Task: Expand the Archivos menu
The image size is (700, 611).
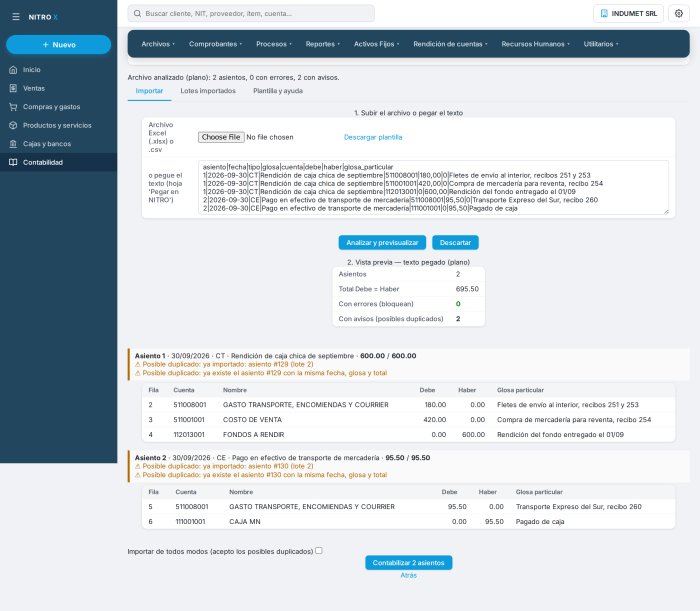Action: (158, 44)
